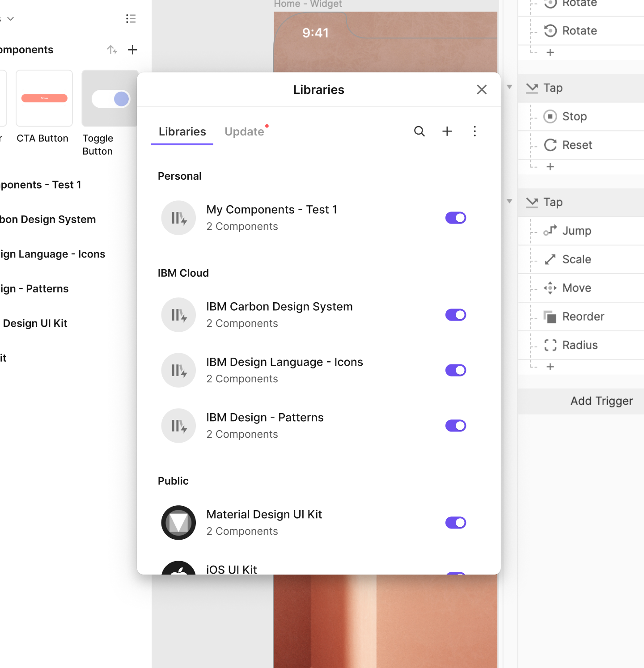Disable My Components - Test 1 library

456,218
